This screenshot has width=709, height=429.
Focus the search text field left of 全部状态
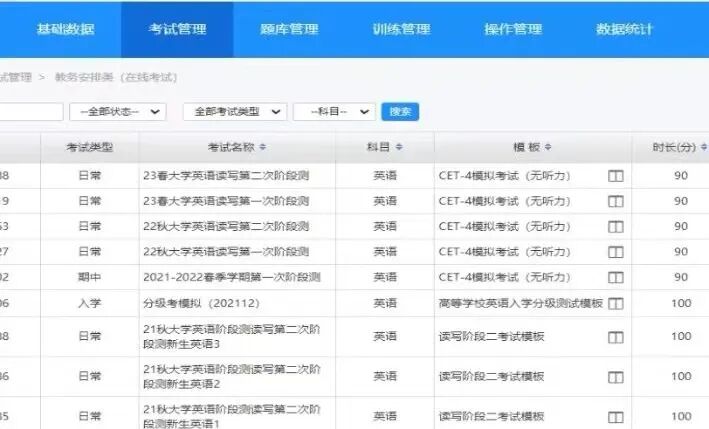click(x=31, y=112)
